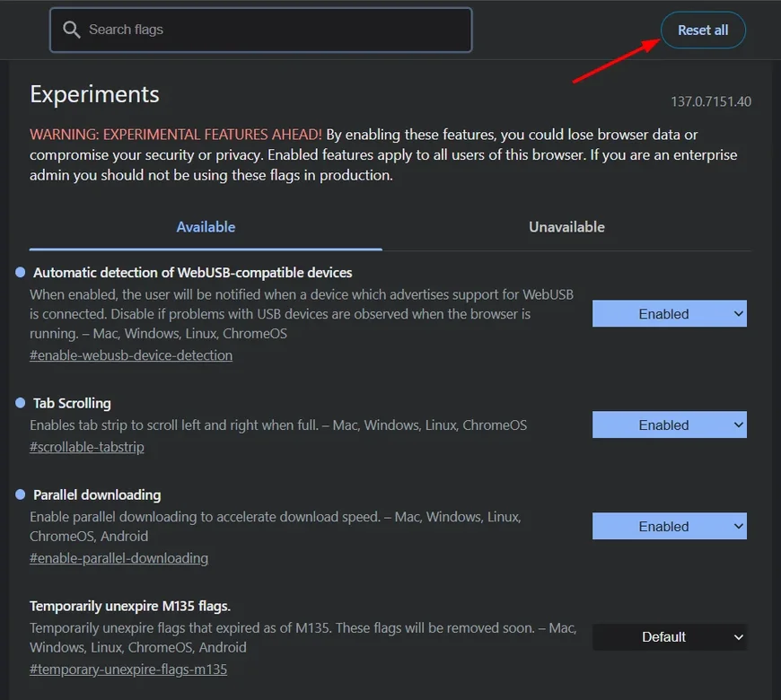Expand the Parallel downloading Enabled dropdown
781x700 pixels.
669,527
